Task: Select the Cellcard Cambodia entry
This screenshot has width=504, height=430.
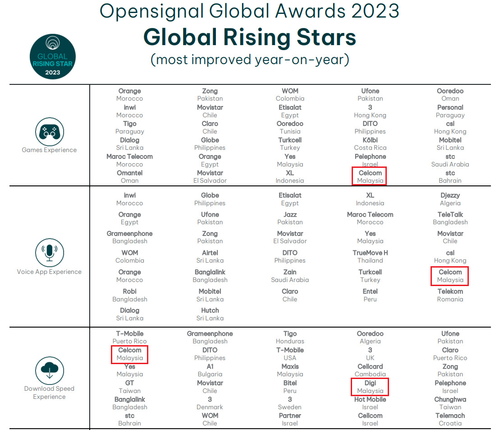Action: [370, 370]
